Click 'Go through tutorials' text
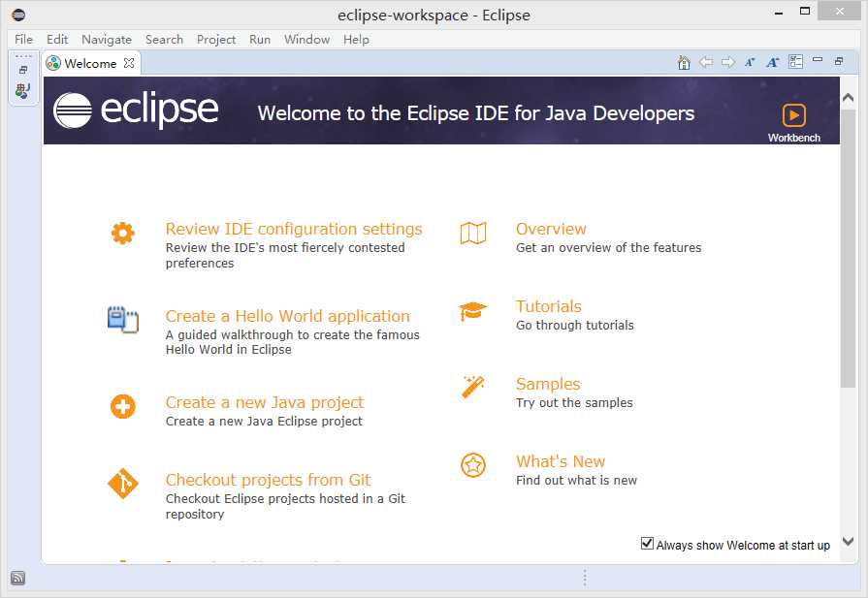 click(574, 325)
